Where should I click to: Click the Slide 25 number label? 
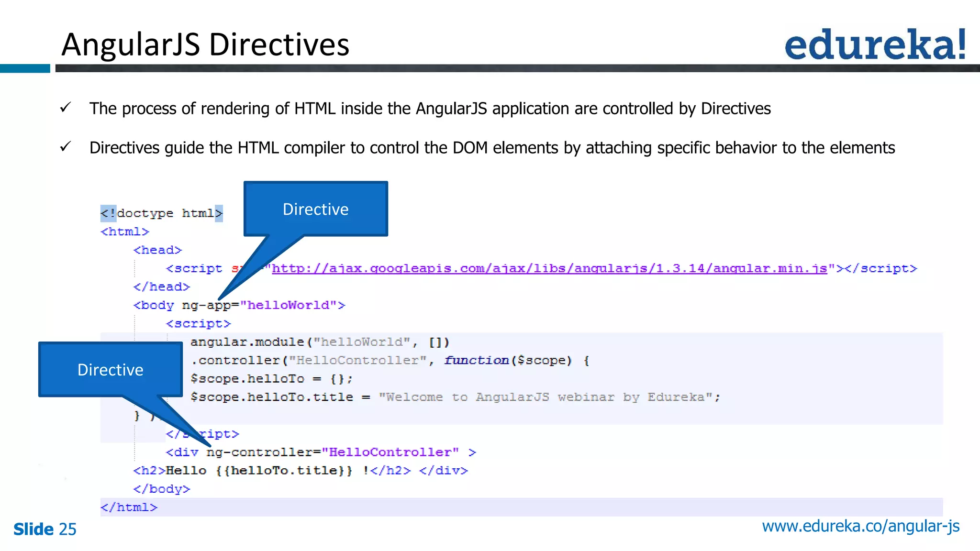[x=45, y=529]
